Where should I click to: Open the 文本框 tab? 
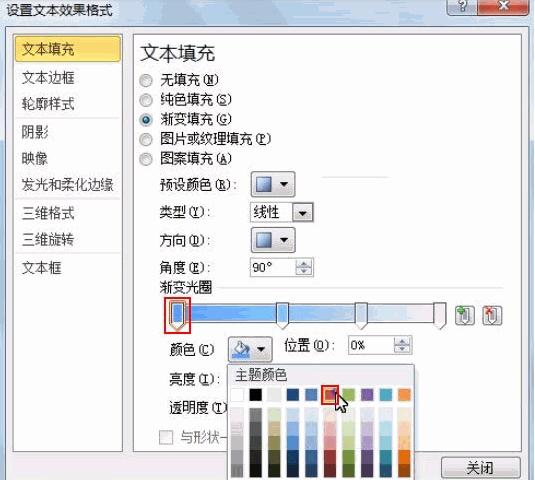point(42,268)
